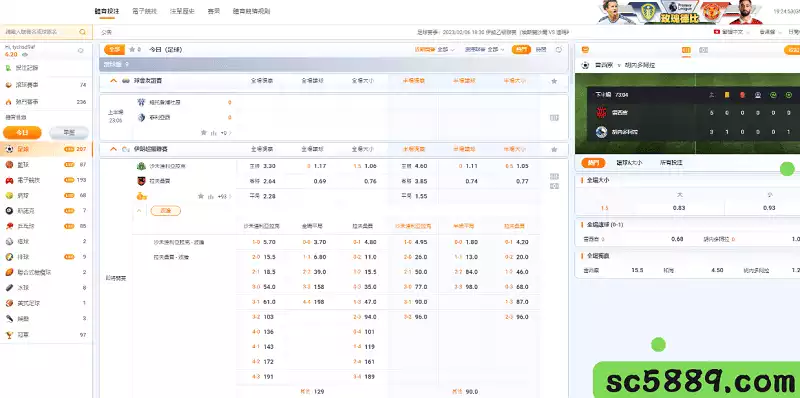This screenshot has width=800, height=398.
Task: Open the bet history top navigation tab
Action: 182,11
